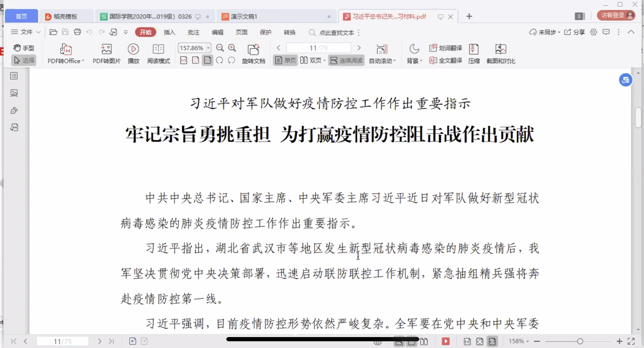Expand the 背景 background dropdown
Image resolution: width=644 pixels, height=348 pixels.
(421, 61)
